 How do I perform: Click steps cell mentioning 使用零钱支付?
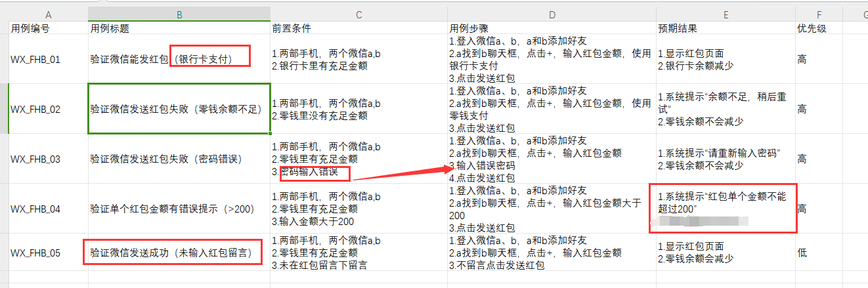click(x=552, y=109)
